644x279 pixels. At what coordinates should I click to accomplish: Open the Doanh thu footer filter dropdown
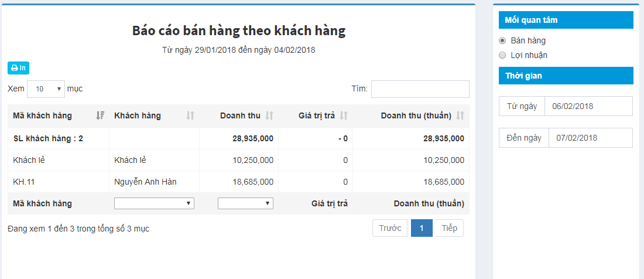pyautogui.click(x=246, y=203)
